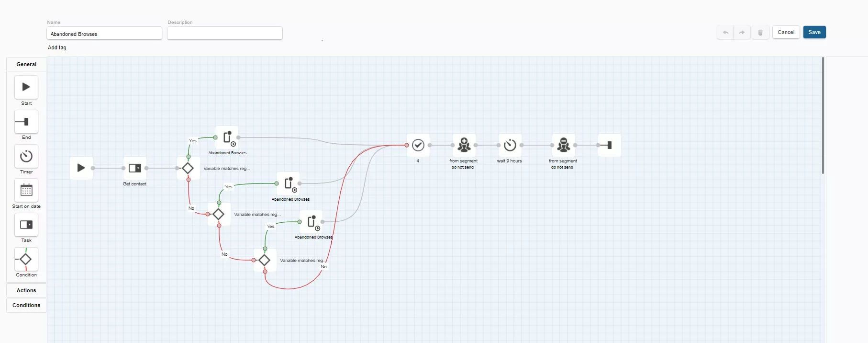The height and width of the screenshot is (343, 868).
Task: Click the workflow end node on canvas
Action: pos(610,145)
